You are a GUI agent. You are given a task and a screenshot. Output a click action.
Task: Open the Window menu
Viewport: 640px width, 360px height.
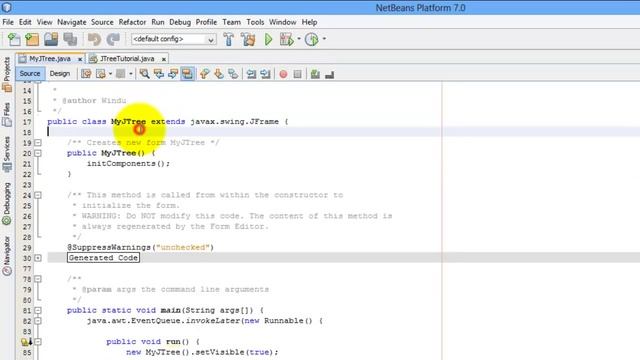tap(282, 22)
